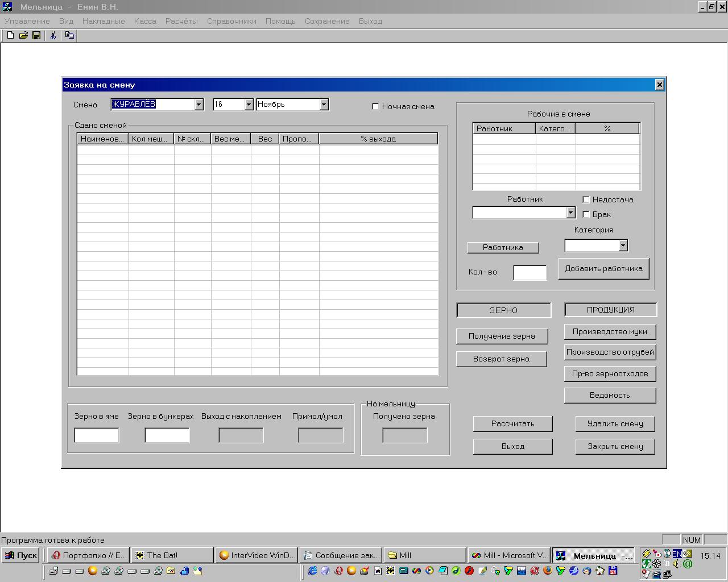Open the Справочники menu

pyautogui.click(x=231, y=21)
